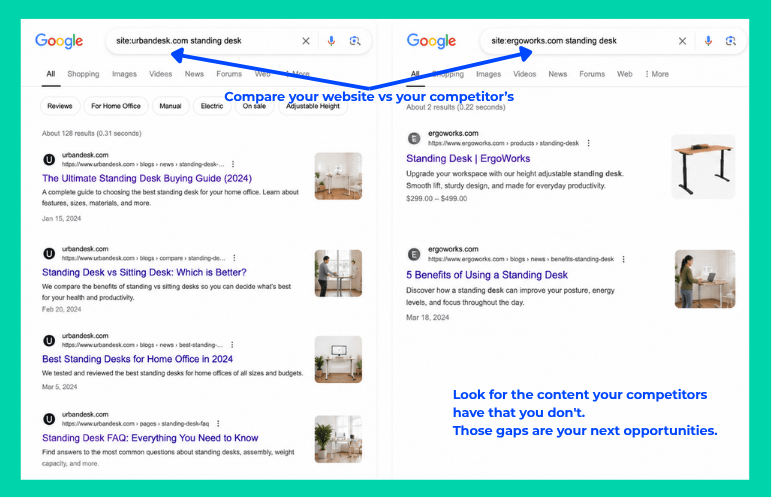Image resolution: width=772 pixels, height=498 pixels.
Task: Open Standing Desk vs Sitting Desk link
Action: coord(144,272)
